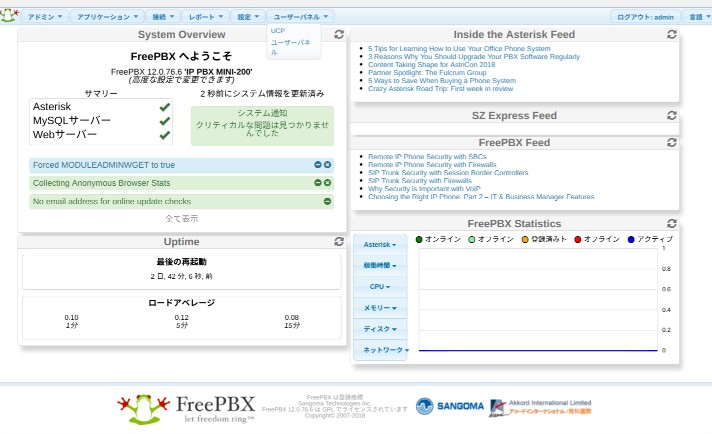Minimize the Collecting Anonymous Browser Stats notice
The image size is (712, 434).
(318, 182)
